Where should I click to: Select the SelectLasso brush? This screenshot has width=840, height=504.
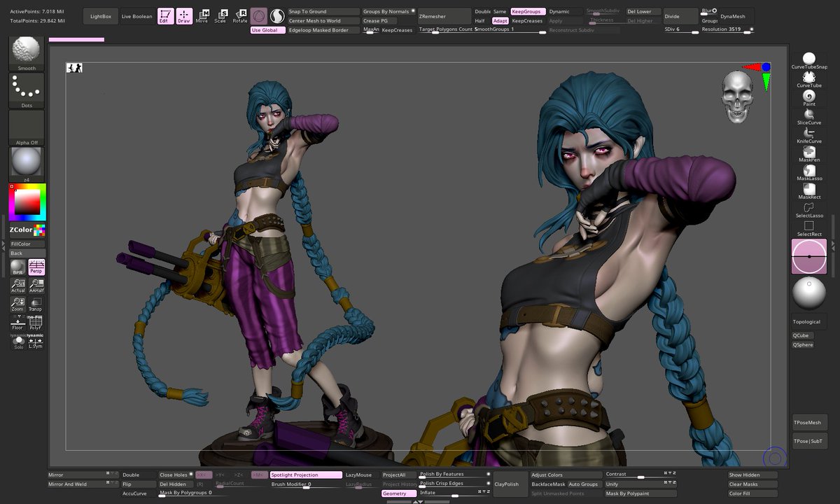point(809,210)
